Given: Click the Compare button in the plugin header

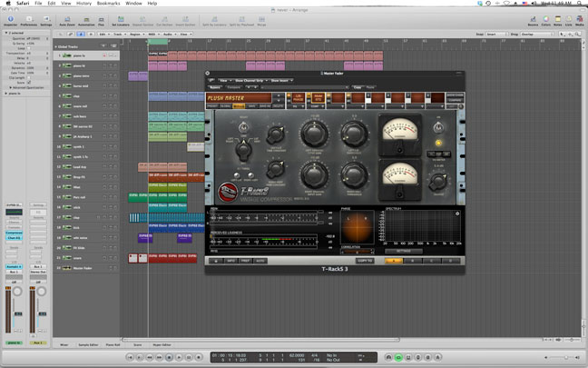Looking at the screenshot, I should point(233,87).
